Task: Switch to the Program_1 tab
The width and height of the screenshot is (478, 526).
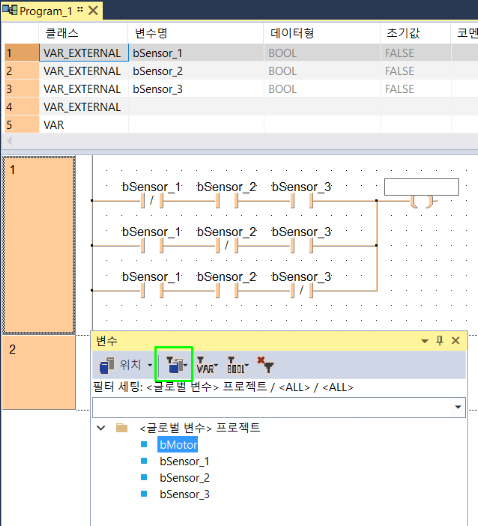Action: [46, 11]
